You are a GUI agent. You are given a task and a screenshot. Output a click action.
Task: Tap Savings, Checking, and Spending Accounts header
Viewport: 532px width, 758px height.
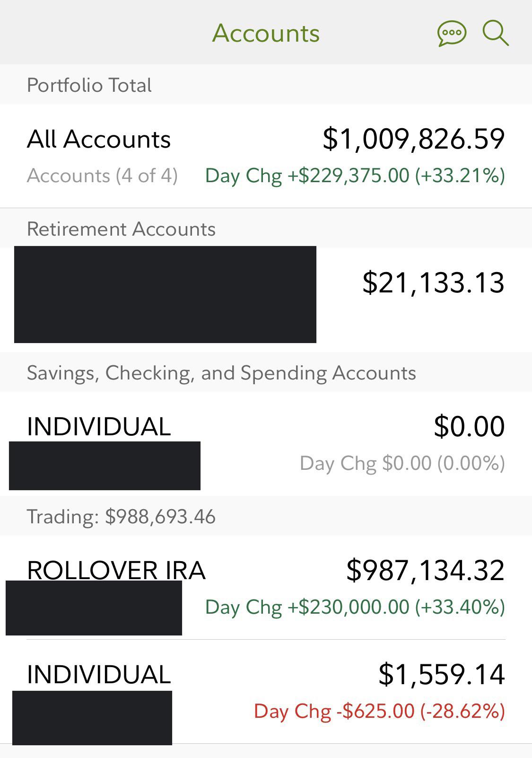221,373
